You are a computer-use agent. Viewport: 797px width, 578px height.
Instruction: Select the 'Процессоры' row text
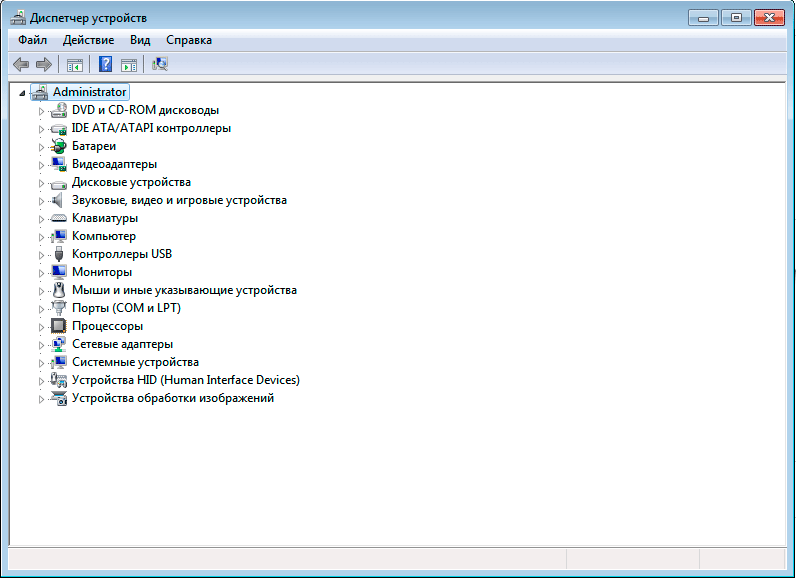point(107,326)
